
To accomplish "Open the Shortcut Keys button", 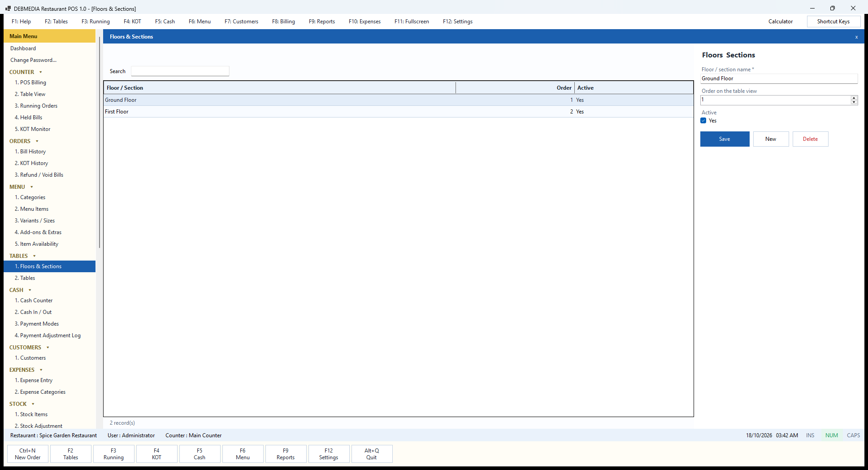I will click(834, 22).
